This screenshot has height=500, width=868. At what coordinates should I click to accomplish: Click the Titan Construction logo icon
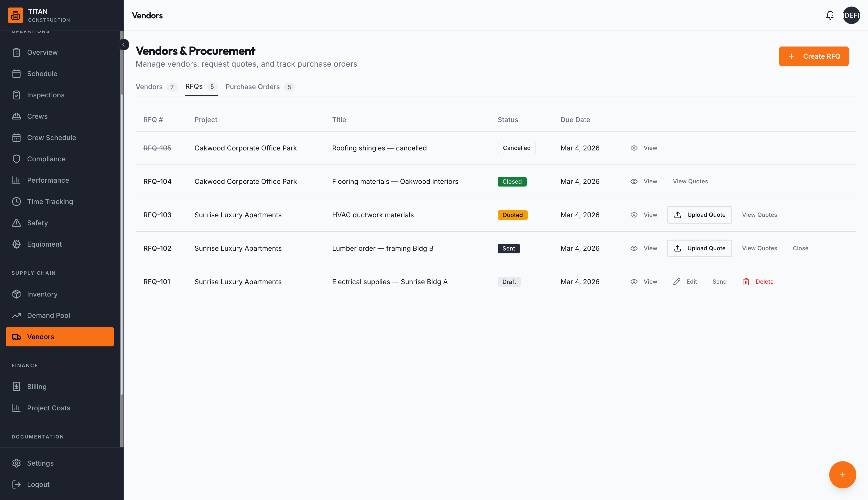point(15,16)
